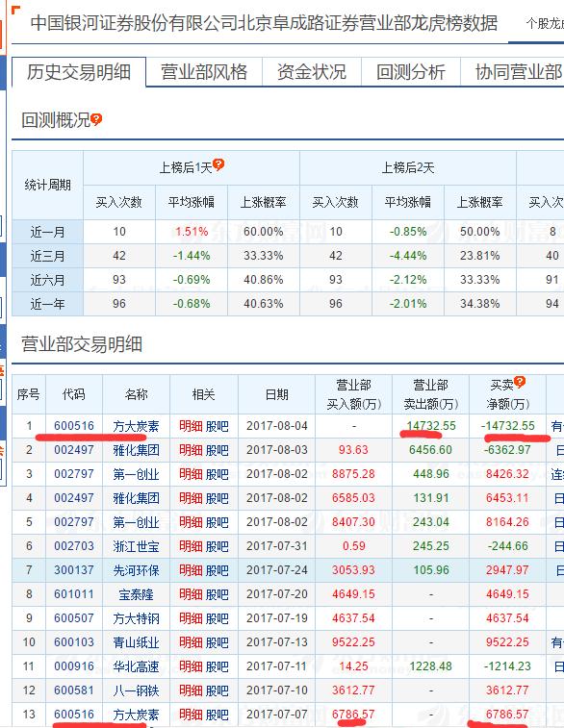Open 明细 for 雅化集团 row 4
564x728 pixels.
tap(191, 498)
